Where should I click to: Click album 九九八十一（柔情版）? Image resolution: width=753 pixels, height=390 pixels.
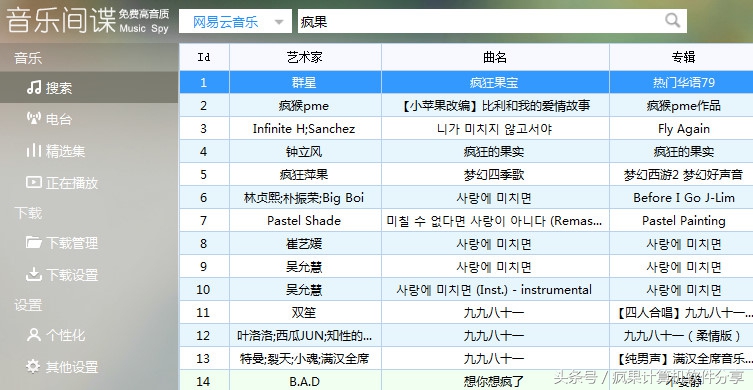[x=683, y=336]
